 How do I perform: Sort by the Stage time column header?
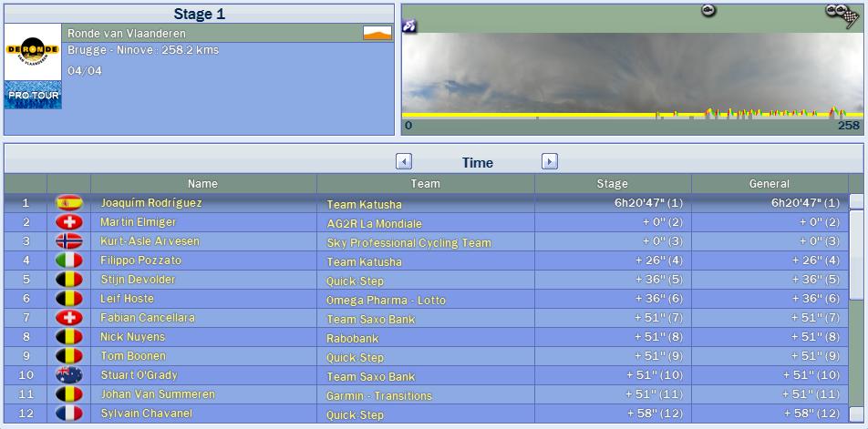coord(612,184)
